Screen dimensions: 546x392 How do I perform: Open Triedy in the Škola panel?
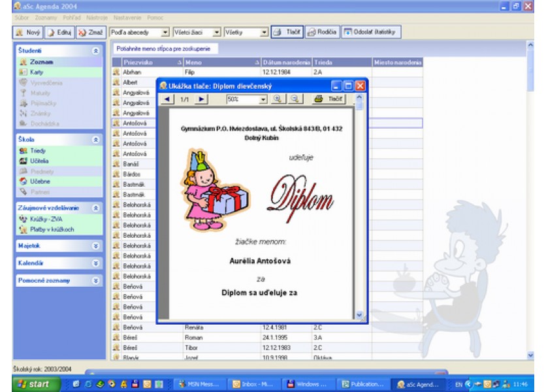click(x=38, y=150)
